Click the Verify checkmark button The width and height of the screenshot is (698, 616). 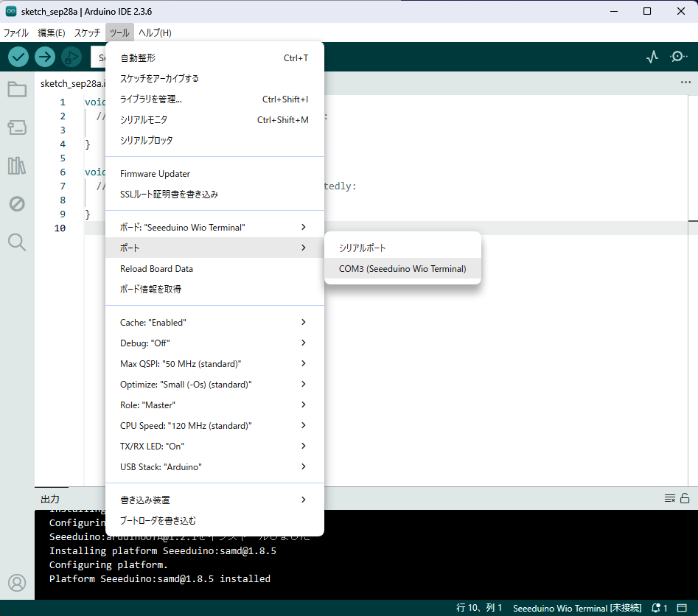pos(18,57)
